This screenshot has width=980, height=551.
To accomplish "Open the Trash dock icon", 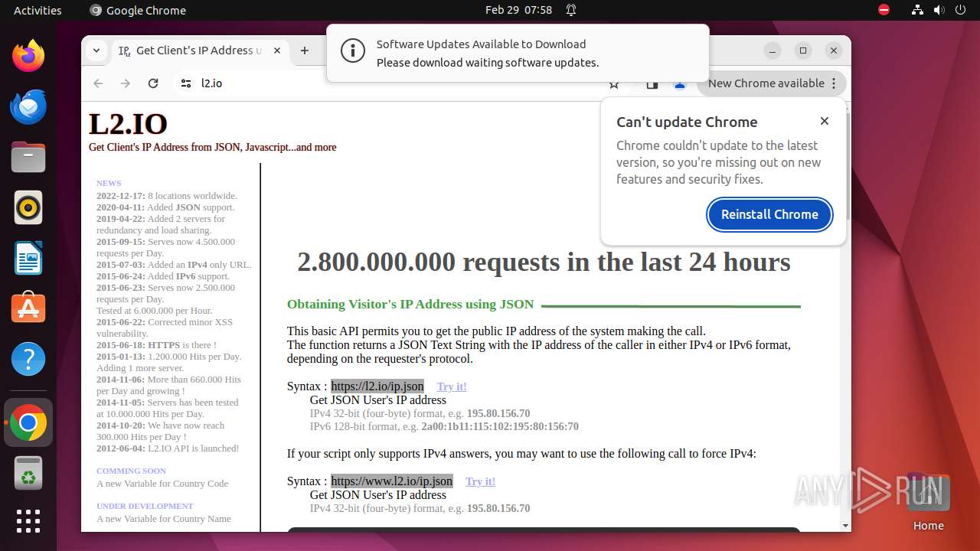I will pyautogui.click(x=28, y=474).
